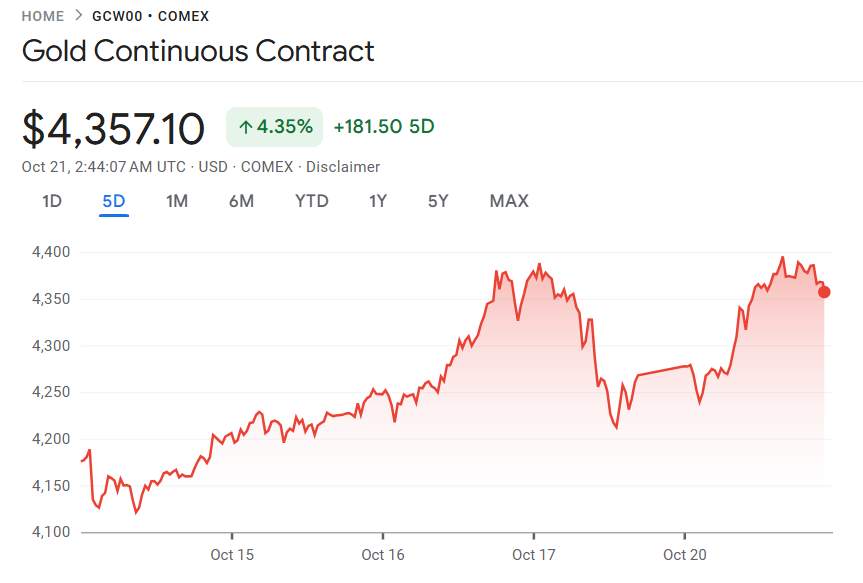Click the Gold Continuous Contract heading
This screenshot has height=583, width=863.
(x=198, y=51)
